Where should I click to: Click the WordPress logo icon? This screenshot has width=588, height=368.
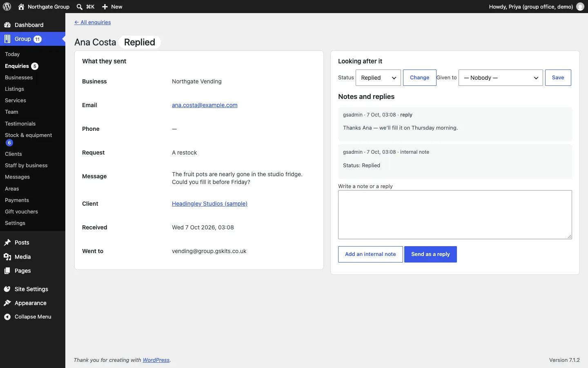pyautogui.click(x=7, y=7)
